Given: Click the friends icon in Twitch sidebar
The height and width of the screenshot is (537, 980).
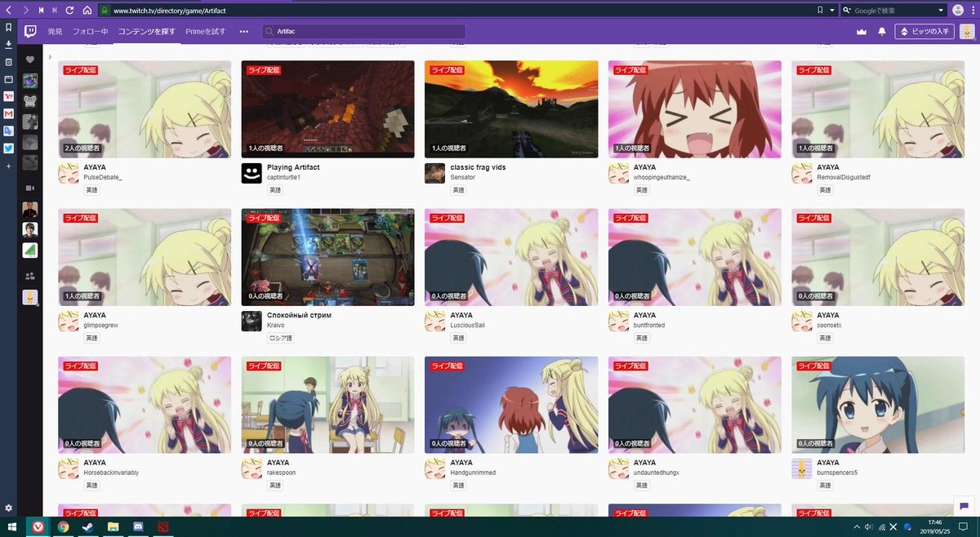Looking at the screenshot, I should tap(30, 275).
